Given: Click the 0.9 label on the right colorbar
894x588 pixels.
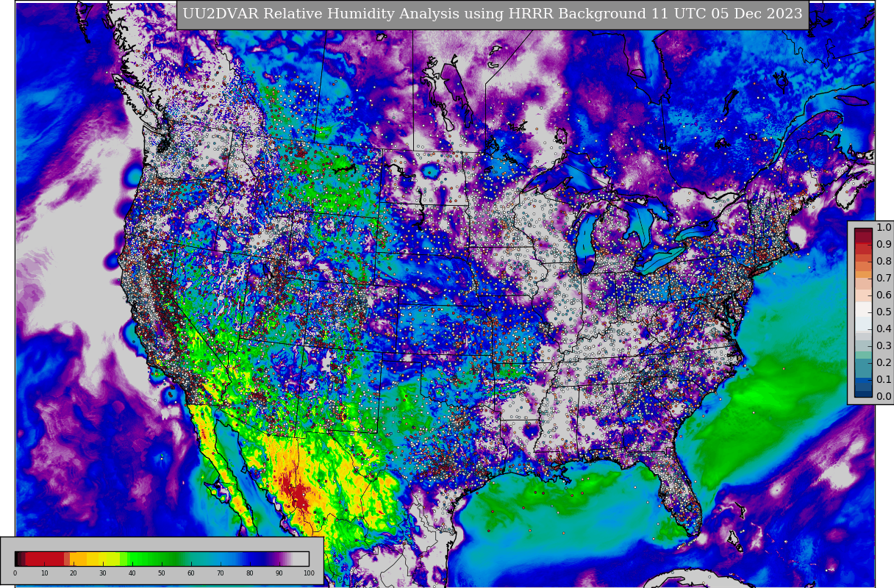Looking at the screenshot, I should pyautogui.click(x=884, y=244).
